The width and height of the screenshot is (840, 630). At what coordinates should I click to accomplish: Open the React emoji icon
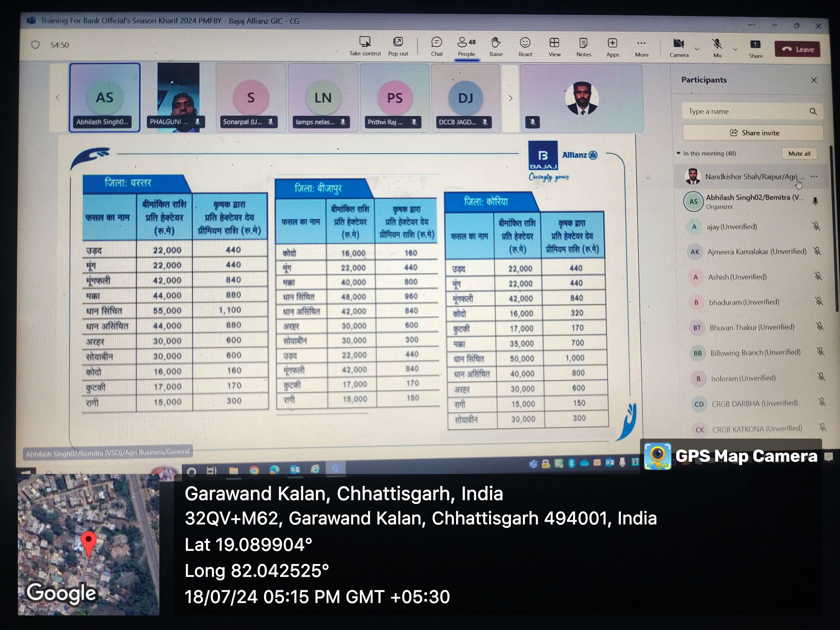tap(525, 43)
